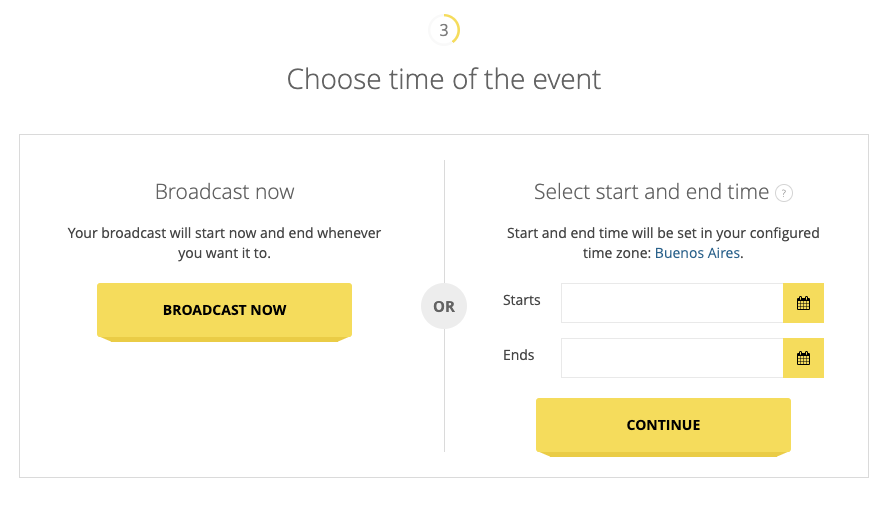The width and height of the screenshot is (890, 508).
Task: Click the OR divider circle
Action: tap(444, 307)
